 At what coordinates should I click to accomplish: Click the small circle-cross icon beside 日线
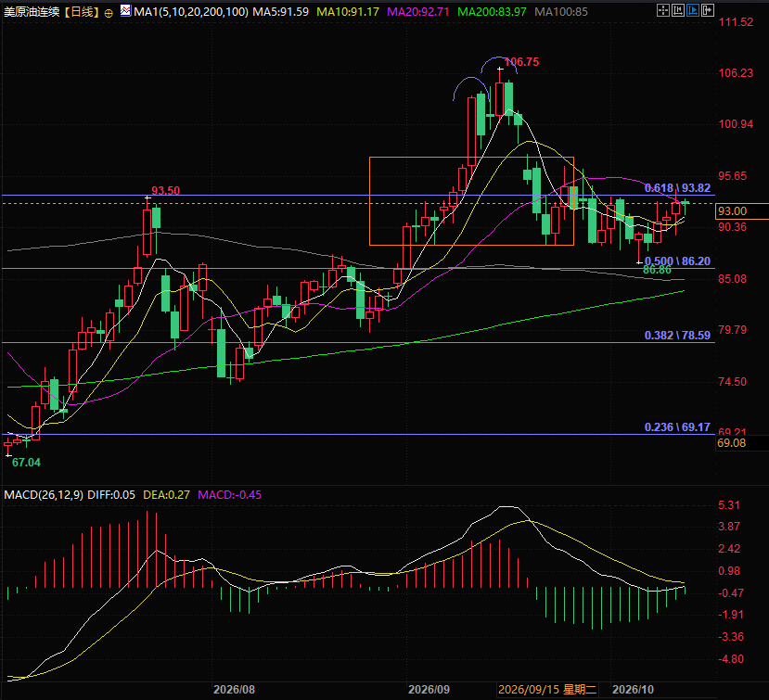[x=109, y=13]
